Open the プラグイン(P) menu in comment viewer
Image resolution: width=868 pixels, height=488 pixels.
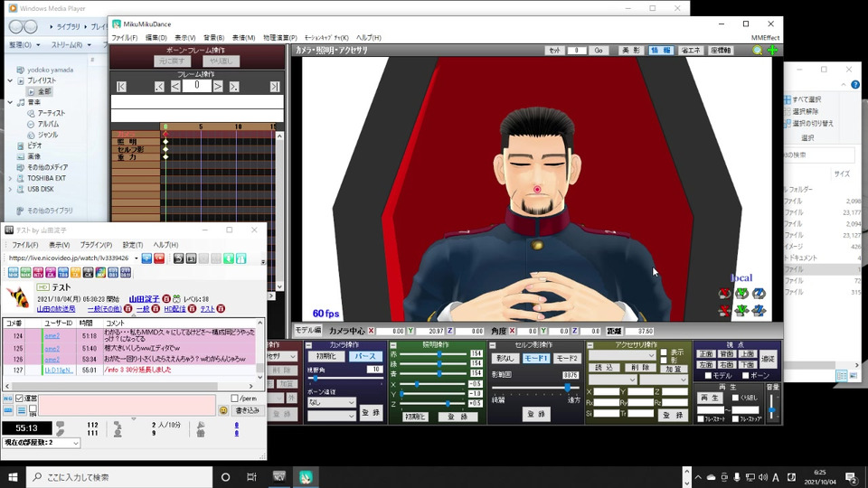click(x=96, y=245)
